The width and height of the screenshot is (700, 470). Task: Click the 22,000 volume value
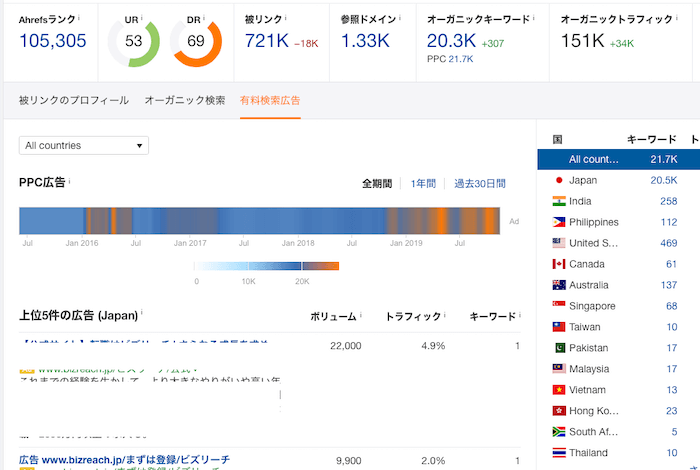click(x=346, y=346)
